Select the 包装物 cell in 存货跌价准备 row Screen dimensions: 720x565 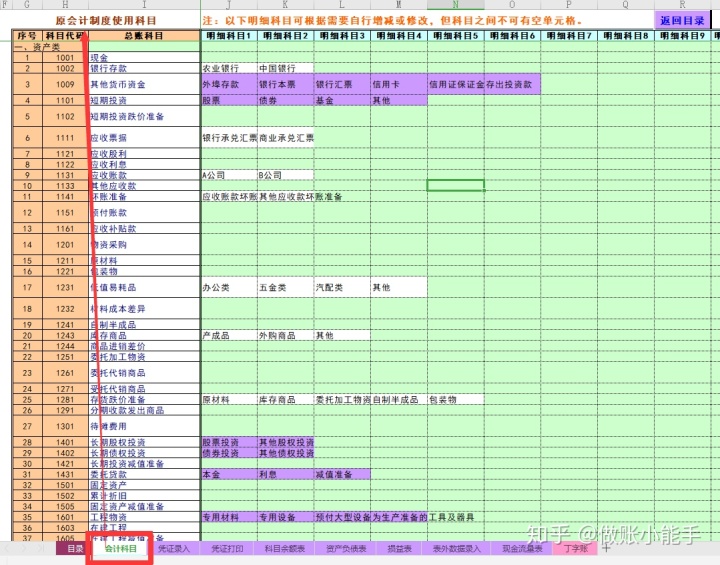(x=456, y=399)
